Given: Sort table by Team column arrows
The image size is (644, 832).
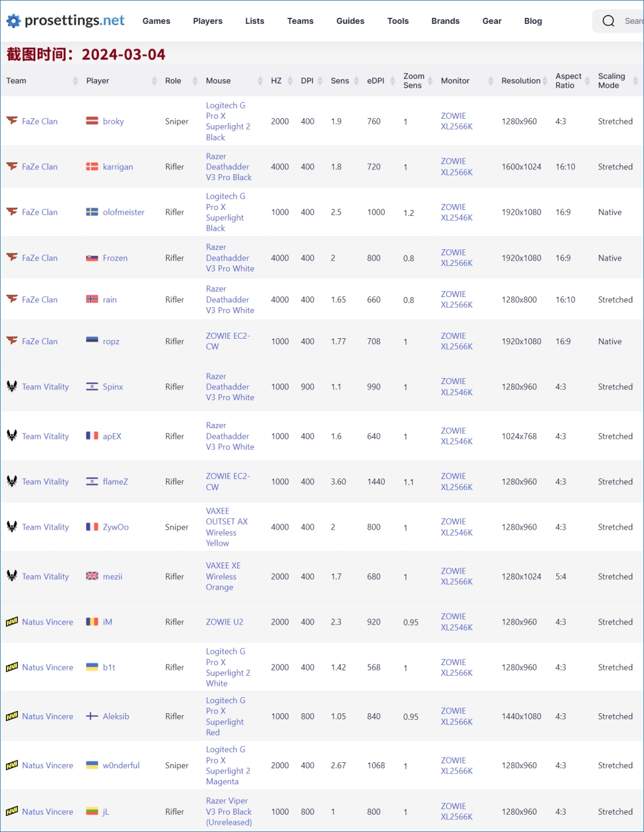Looking at the screenshot, I should [x=75, y=81].
